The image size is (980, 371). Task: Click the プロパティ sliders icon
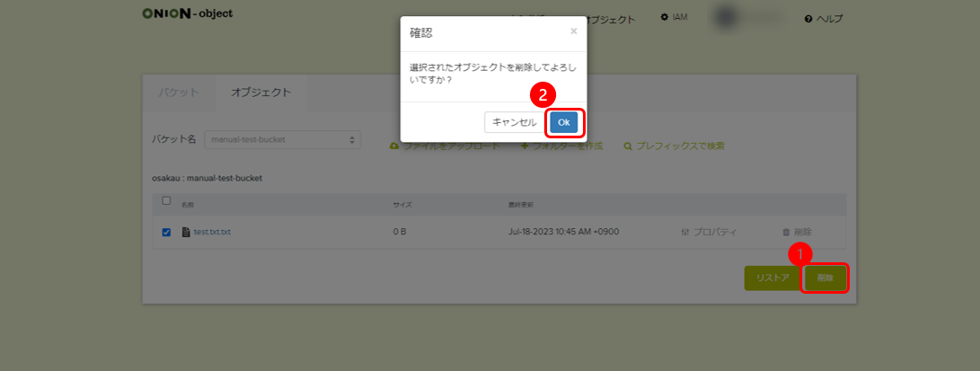pos(684,232)
